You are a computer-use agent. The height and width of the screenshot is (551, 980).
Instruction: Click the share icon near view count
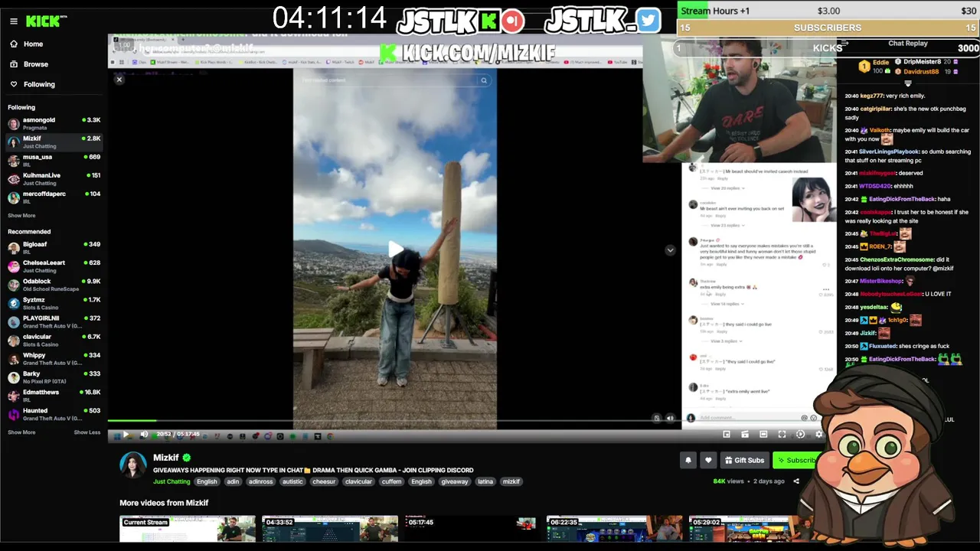796,481
